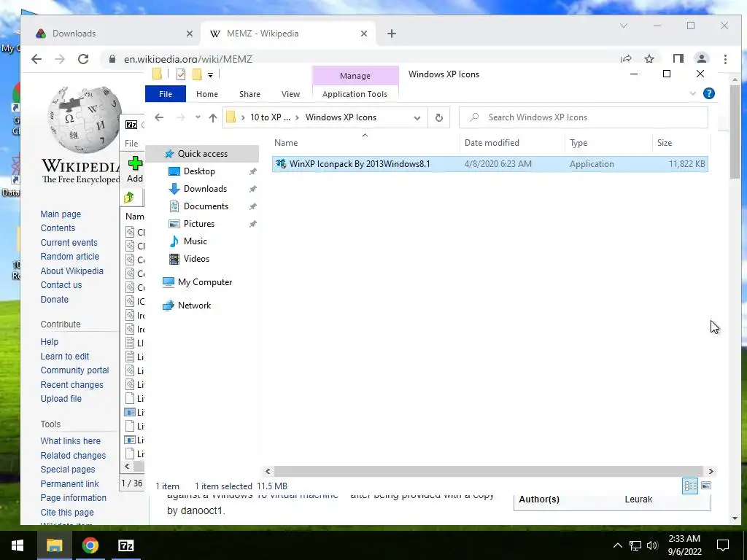Open Videos in the navigation pane

tap(196, 259)
